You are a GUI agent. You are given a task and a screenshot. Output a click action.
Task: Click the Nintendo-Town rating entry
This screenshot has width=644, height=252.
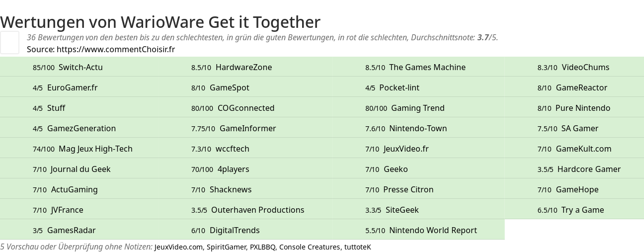406,128
